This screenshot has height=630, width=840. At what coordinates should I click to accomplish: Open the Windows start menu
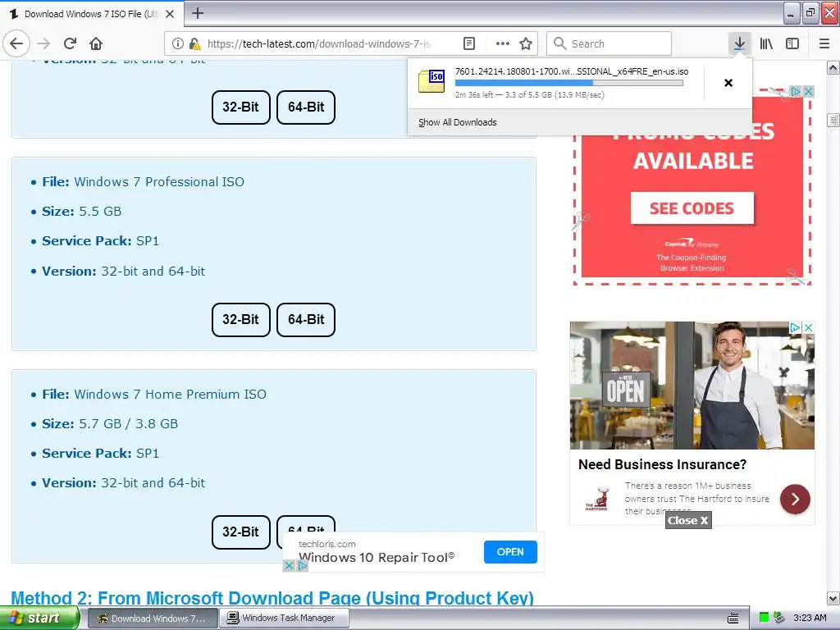pyautogui.click(x=39, y=618)
